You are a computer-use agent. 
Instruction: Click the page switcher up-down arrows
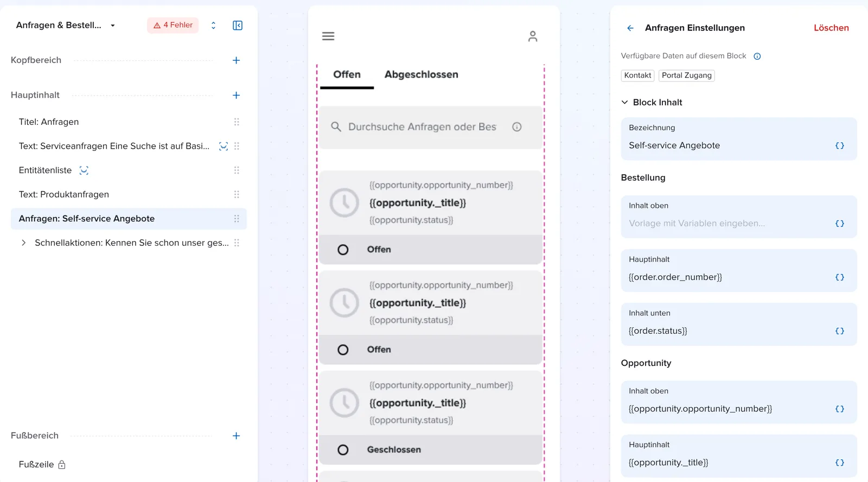click(213, 26)
